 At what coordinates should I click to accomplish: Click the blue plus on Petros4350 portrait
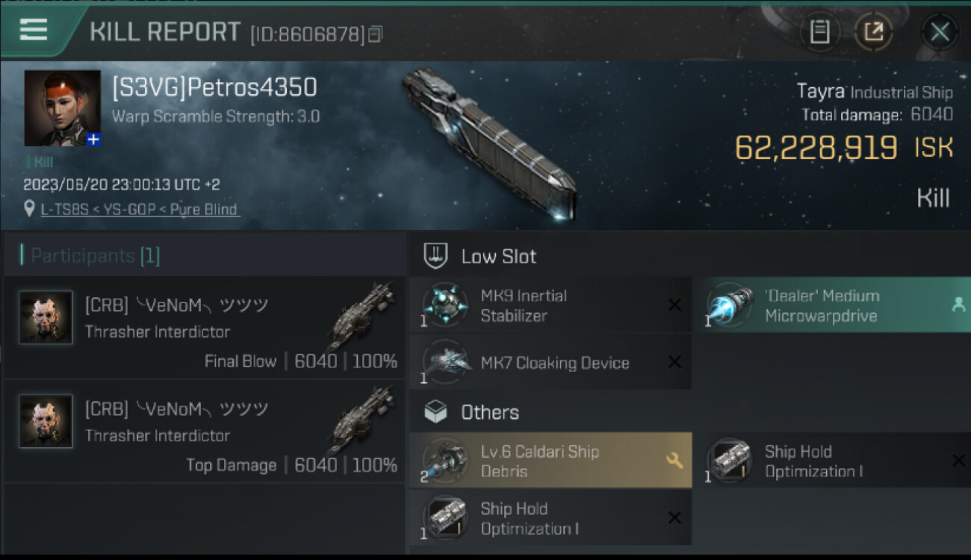tap(93, 140)
